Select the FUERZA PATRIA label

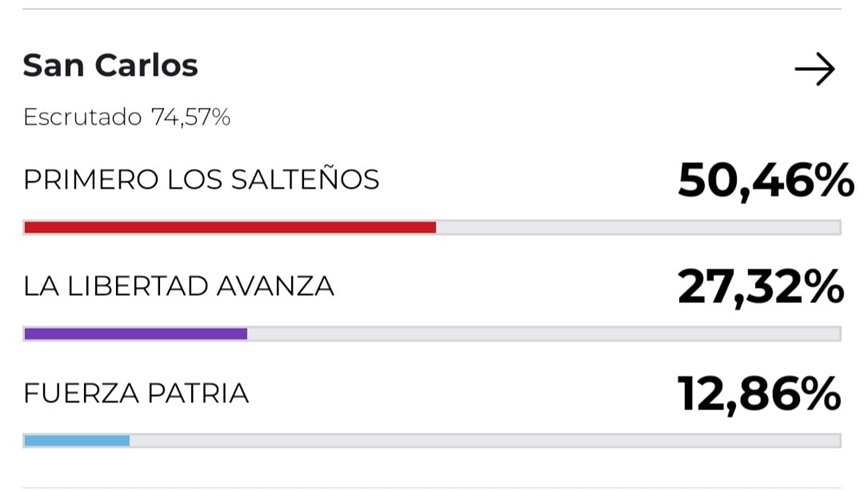135,394
